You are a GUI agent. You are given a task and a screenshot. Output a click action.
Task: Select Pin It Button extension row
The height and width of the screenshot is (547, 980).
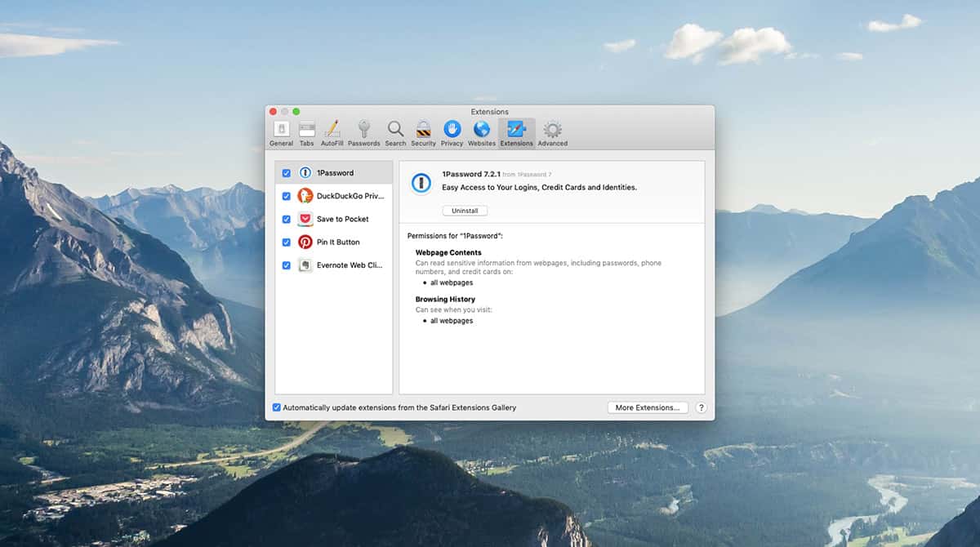(x=333, y=242)
